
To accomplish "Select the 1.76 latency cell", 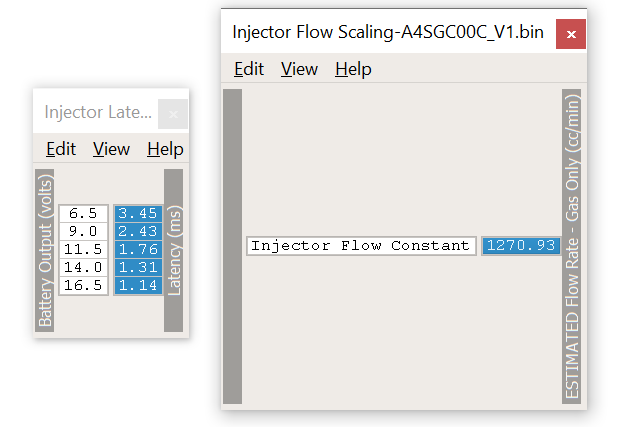I will click(x=138, y=250).
